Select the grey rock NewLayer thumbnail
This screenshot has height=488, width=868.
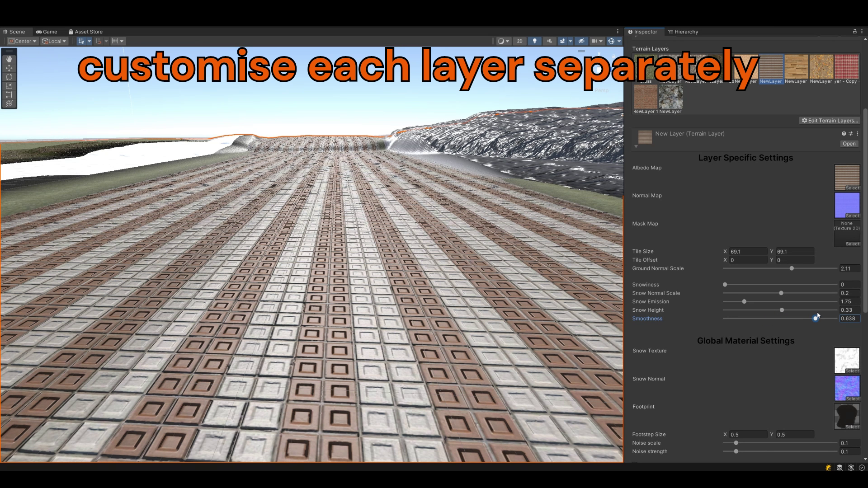click(x=671, y=97)
